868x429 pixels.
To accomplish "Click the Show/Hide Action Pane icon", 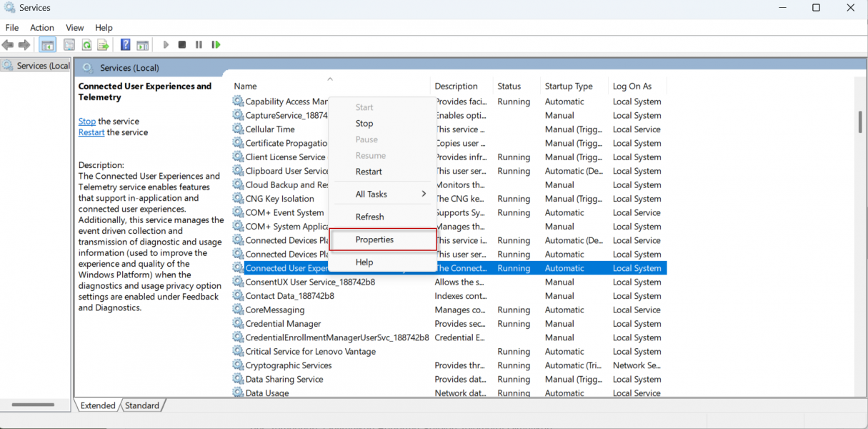I will (x=142, y=45).
